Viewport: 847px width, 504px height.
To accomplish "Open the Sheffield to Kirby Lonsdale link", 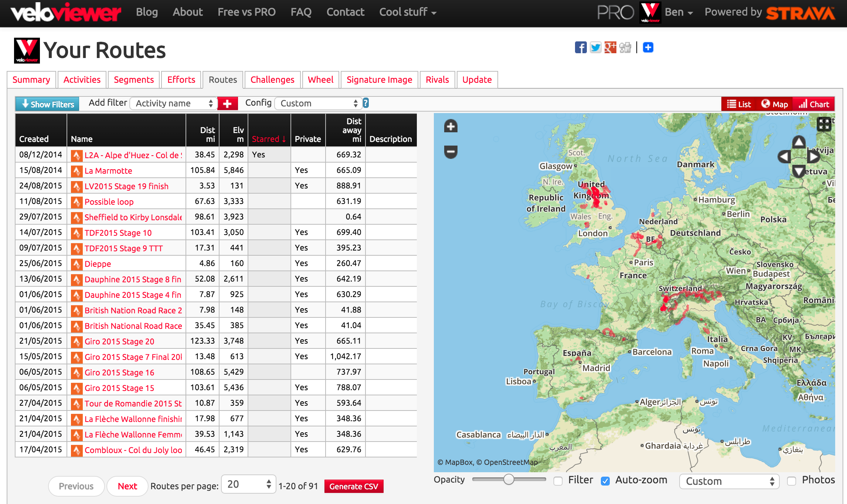I will click(133, 217).
